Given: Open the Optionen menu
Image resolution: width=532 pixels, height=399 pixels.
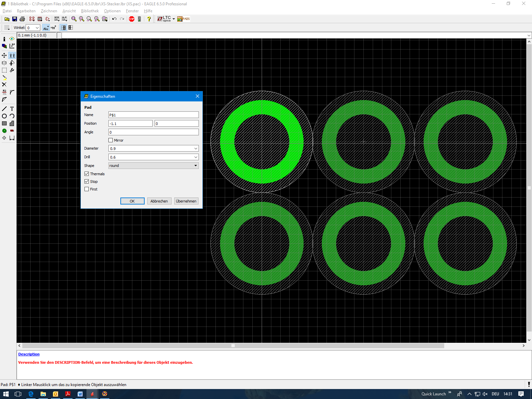Looking at the screenshot, I should (112, 11).
